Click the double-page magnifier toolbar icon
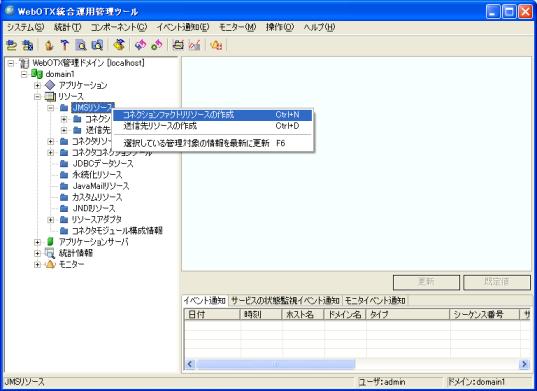The height and width of the screenshot is (391, 537). 97,45
